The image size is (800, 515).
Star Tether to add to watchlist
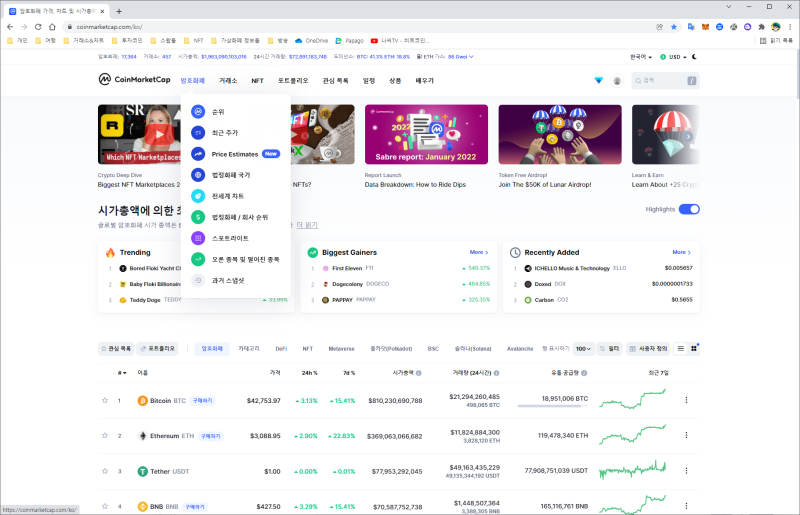point(105,471)
